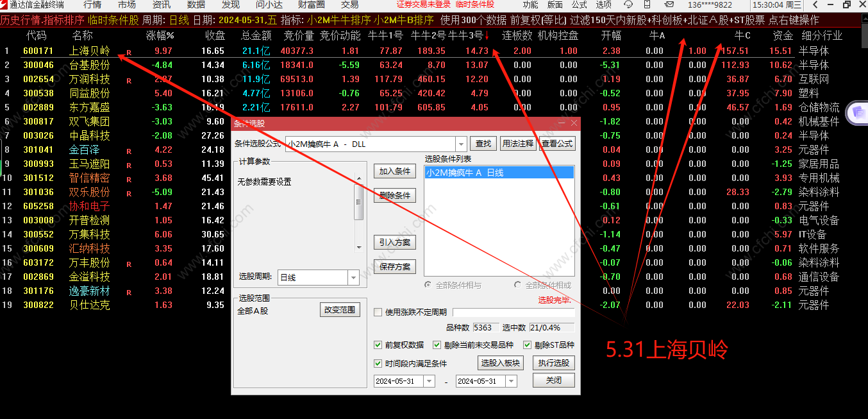Screen dimensions: 868x419
Task: Select 全部条件相与 radio button
Action: (428, 285)
